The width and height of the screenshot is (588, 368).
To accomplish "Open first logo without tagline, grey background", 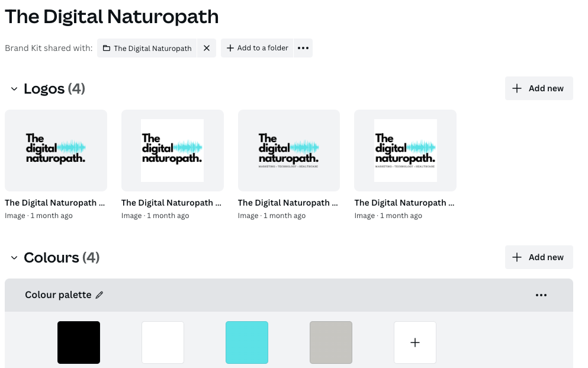I will [x=56, y=151].
